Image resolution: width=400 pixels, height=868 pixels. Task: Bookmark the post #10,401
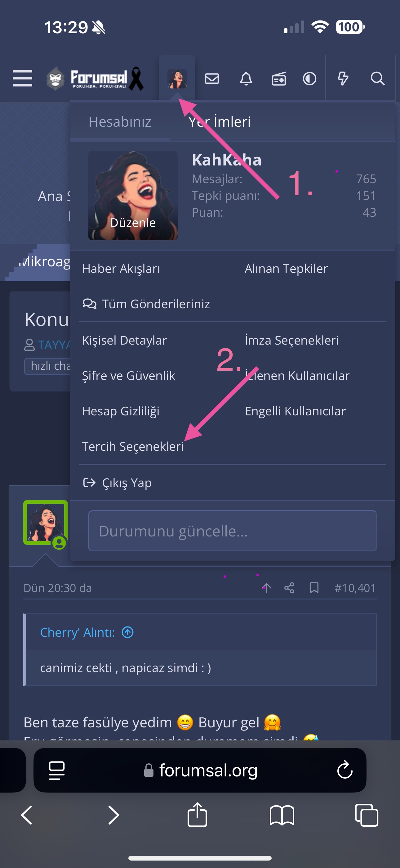(314, 588)
